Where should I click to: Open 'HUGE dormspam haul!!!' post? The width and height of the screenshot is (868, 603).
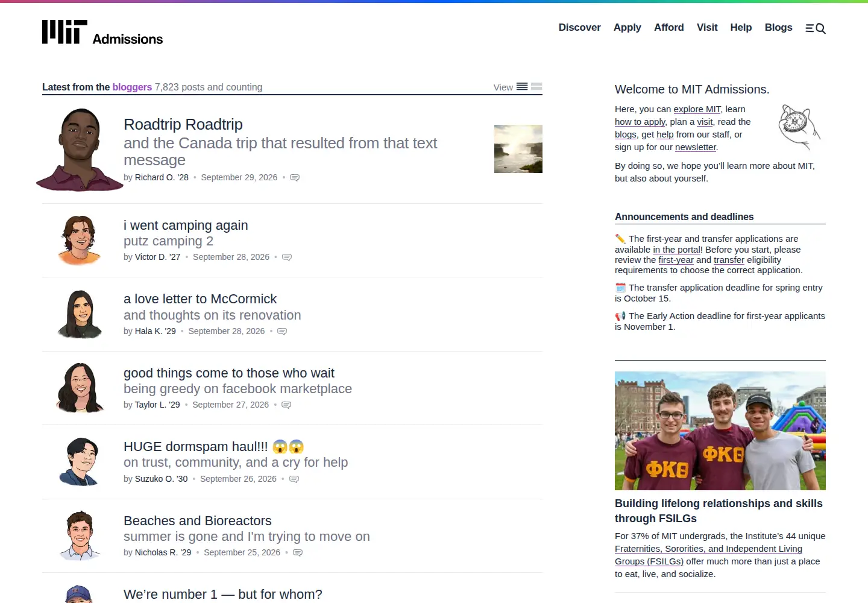(x=213, y=447)
